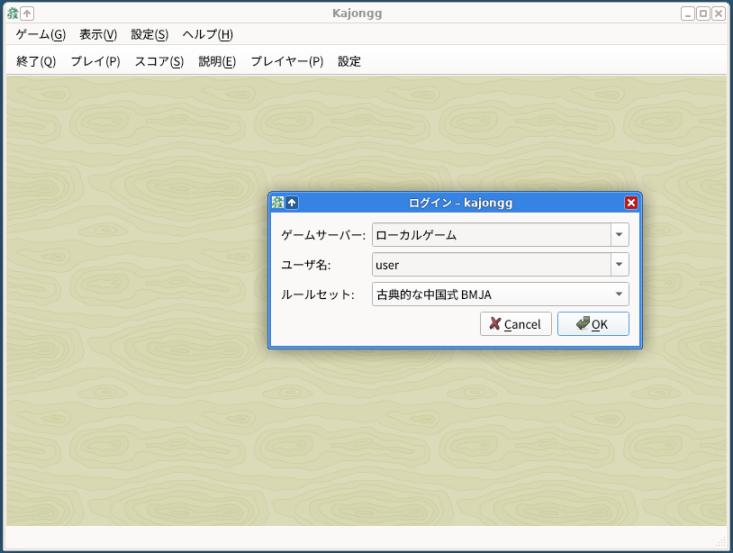Open the ゲーム(G) menu
The image size is (733, 553).
tap(41, 35)
